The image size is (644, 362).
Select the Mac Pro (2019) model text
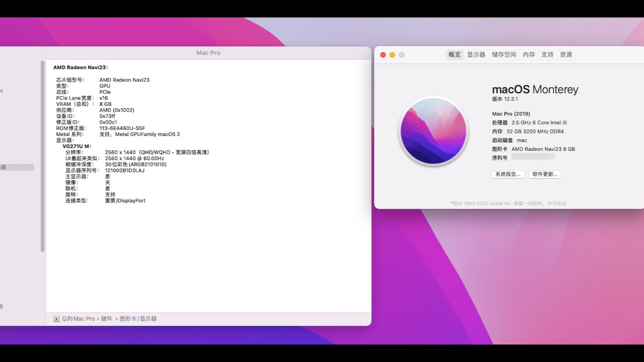tap(511, 114)
